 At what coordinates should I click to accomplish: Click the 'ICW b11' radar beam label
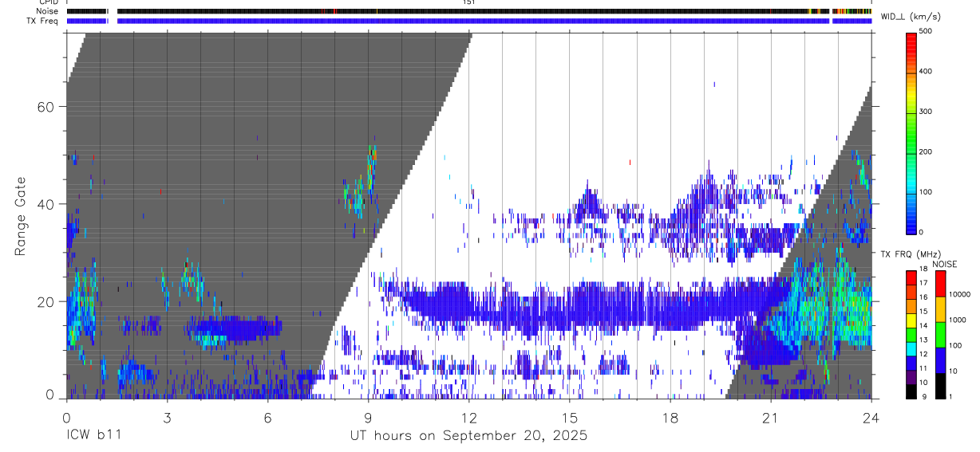pyautogui.click(x=94, y=435)
